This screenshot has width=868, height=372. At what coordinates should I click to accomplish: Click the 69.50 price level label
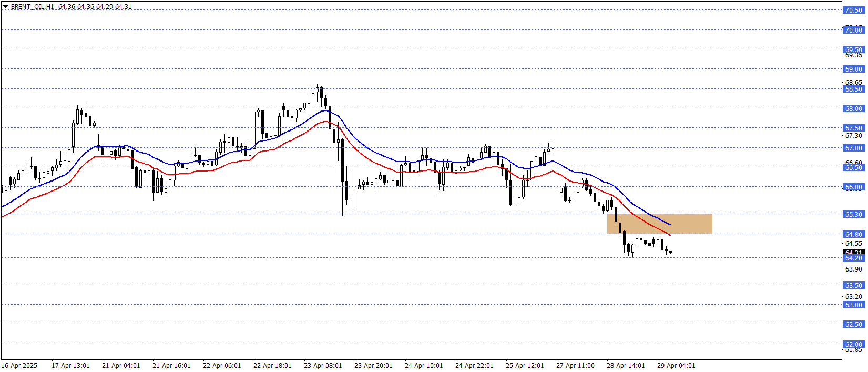click(x=854, y=49)
